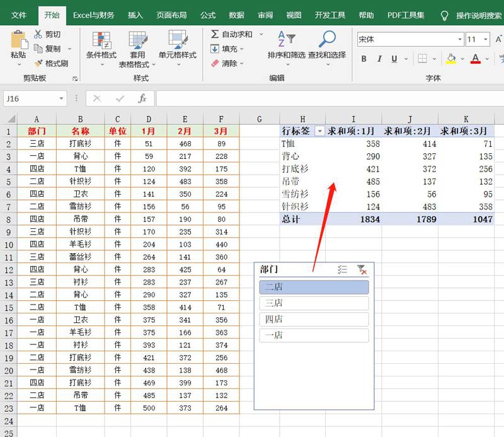Open Find and Select (查找和选择) magnifier
Viewport: 504px width, 437px height.
click(x=326, y=39)
